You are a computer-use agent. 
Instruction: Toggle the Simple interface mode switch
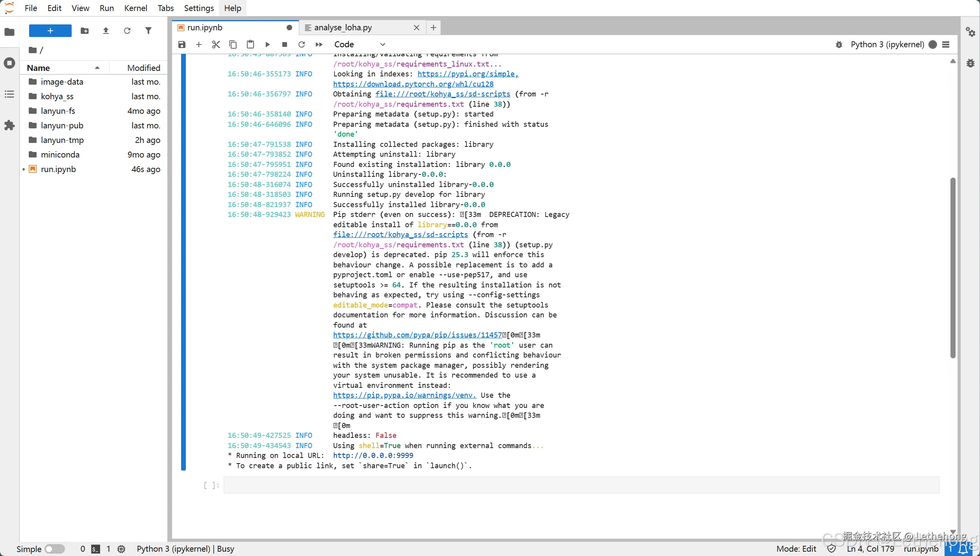[54, 549]
